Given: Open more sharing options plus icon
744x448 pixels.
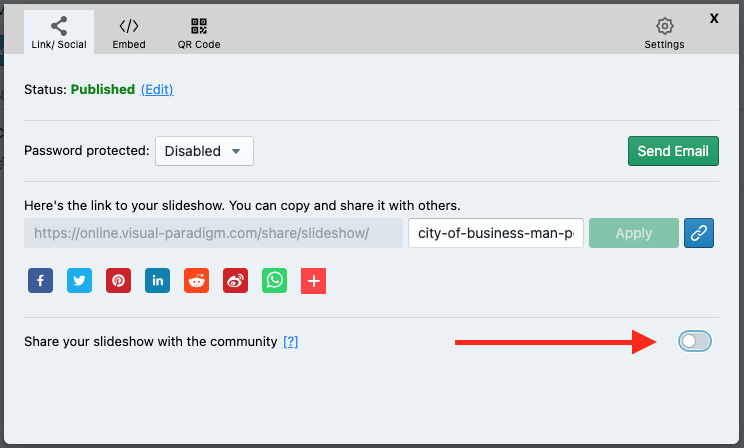Looking at the screenshot, I should tap(313, 281).
